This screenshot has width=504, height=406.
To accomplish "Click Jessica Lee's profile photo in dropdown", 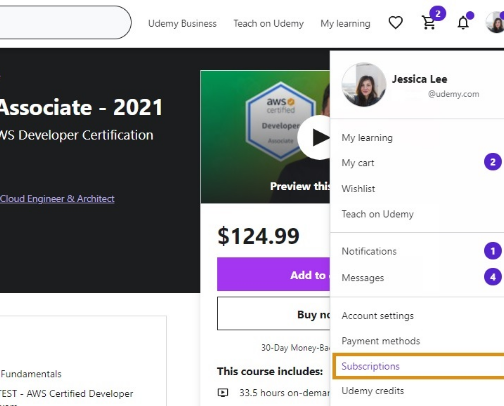I will (364, 84).
